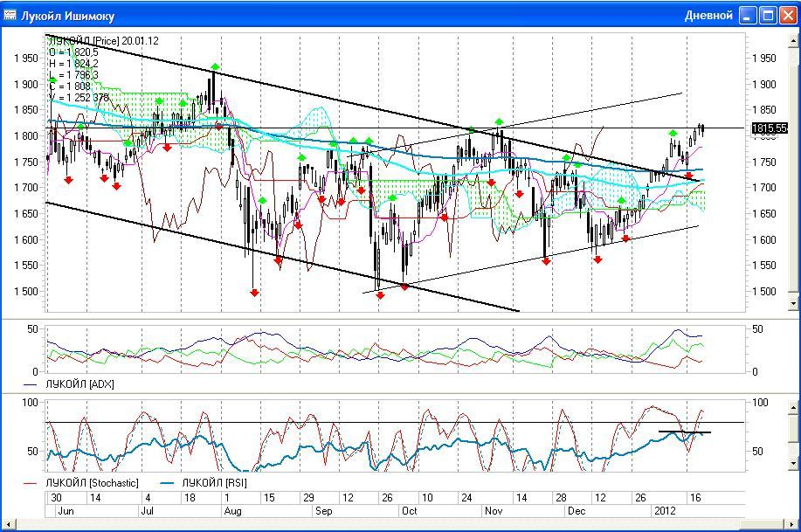Image resolution: width=801 pixels, height=532 pixels.
Task: Click the high price value H = 1 824,2
Action: [x=73, y=64]
